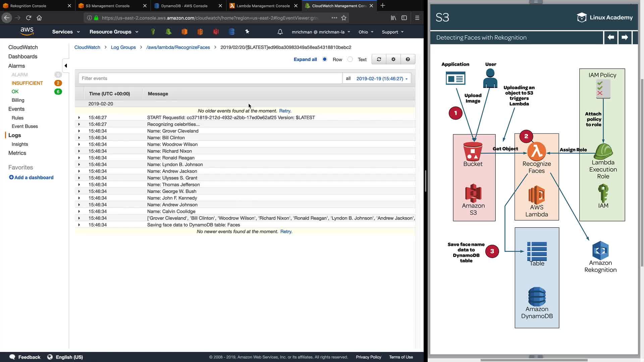The image size is (644, 362).
Task: Click the refresh log events icon
Action: click(x=379, y=59)
